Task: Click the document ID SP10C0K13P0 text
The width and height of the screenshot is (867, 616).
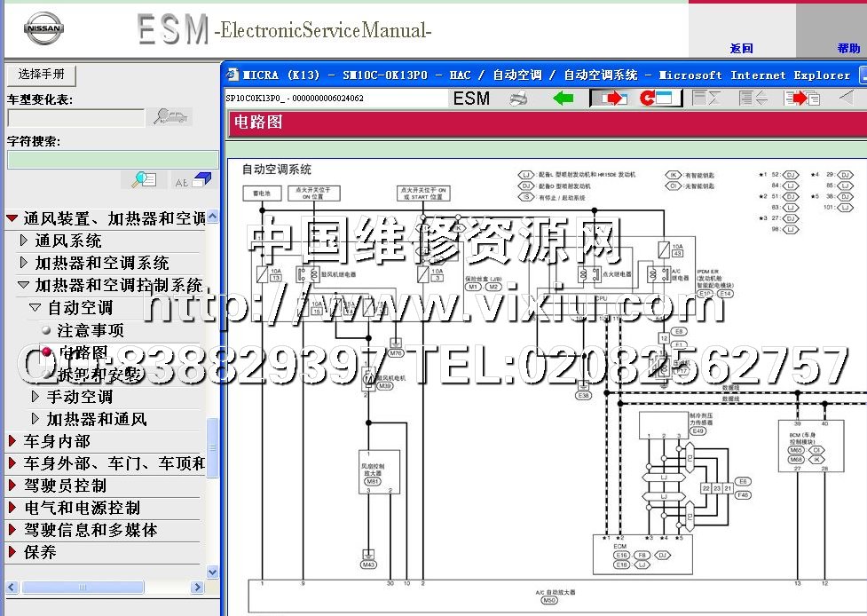Action: (295, 99)
